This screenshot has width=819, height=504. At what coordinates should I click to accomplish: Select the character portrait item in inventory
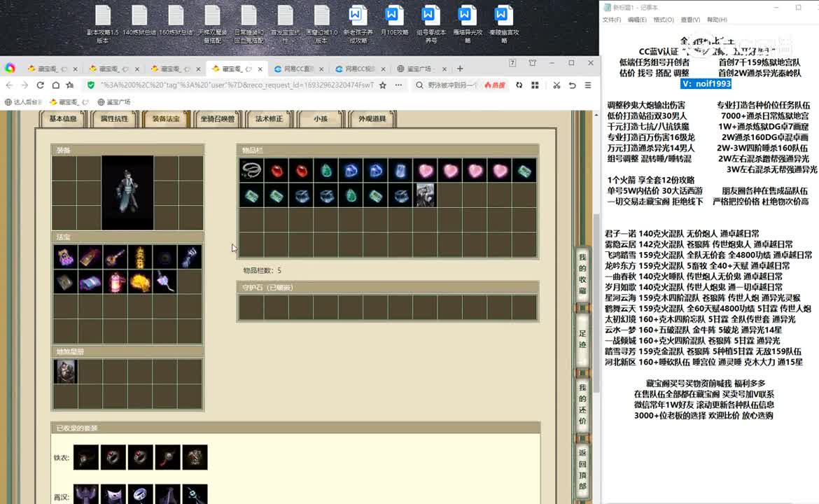point(425,195)
